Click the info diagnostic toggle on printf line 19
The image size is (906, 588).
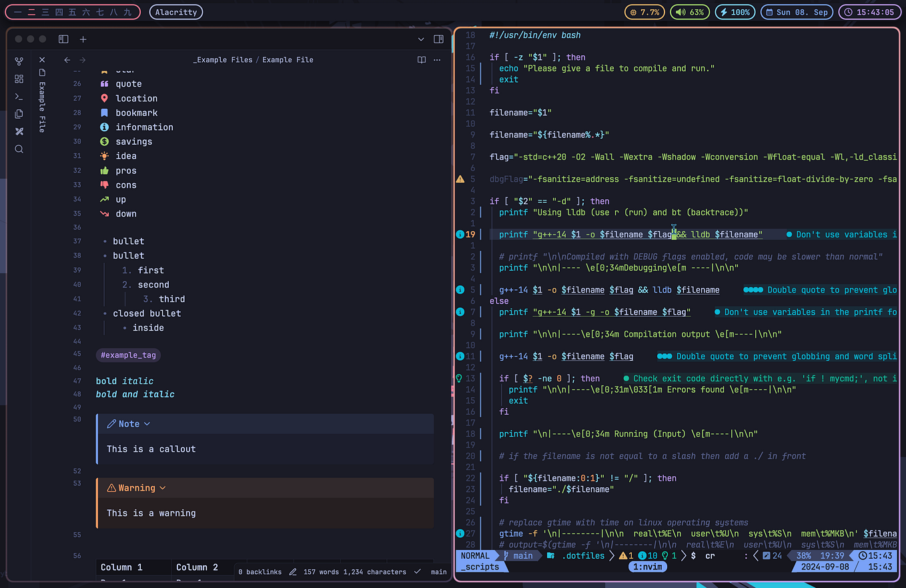pyautogui.click(x=460, y=233)
